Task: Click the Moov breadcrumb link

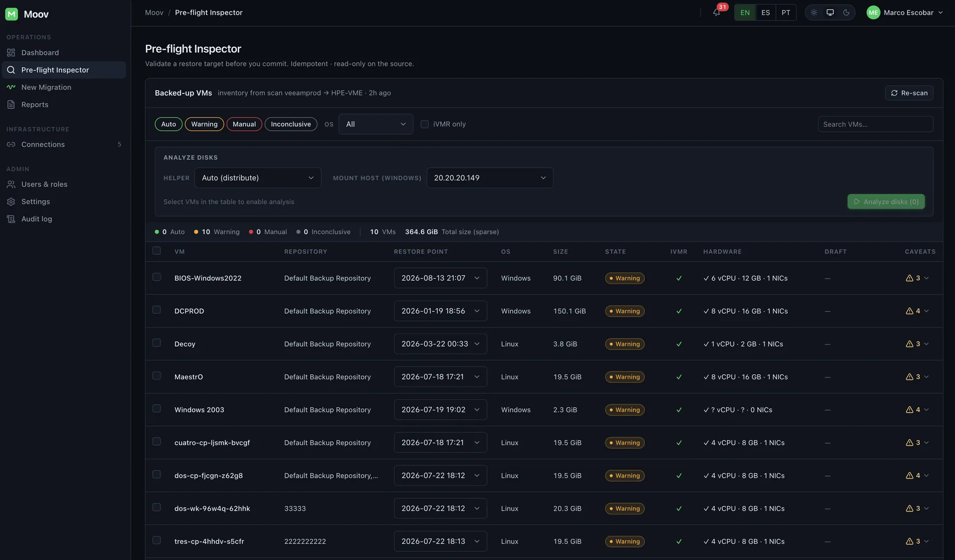Action: click(154, 13)
